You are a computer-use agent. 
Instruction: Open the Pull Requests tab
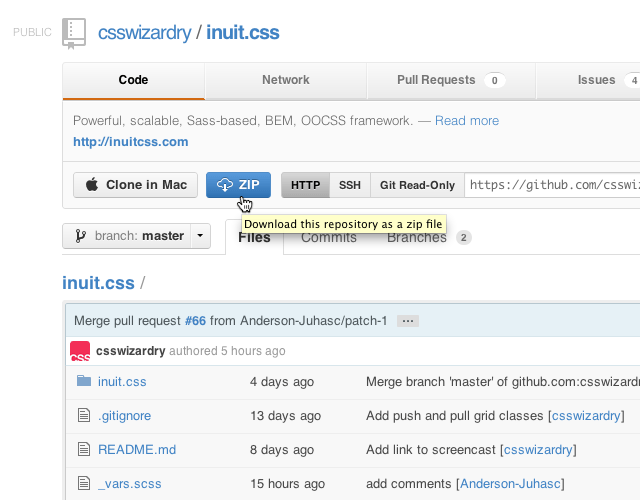coord(451,80)
